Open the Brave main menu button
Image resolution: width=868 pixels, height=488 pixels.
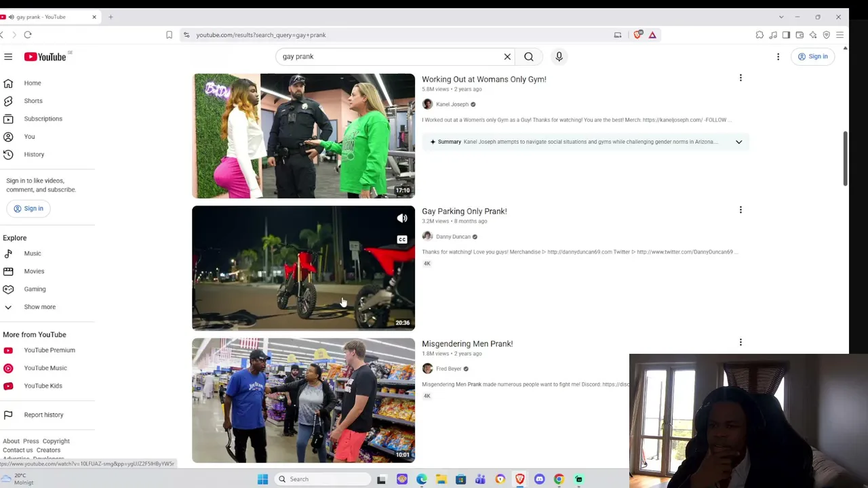point(840,35)
